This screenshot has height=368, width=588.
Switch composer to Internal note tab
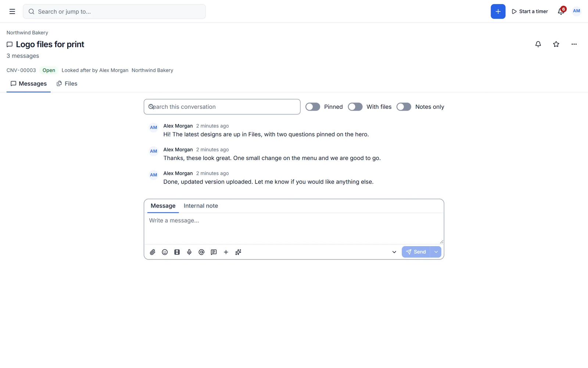click(x=201, y=206)
